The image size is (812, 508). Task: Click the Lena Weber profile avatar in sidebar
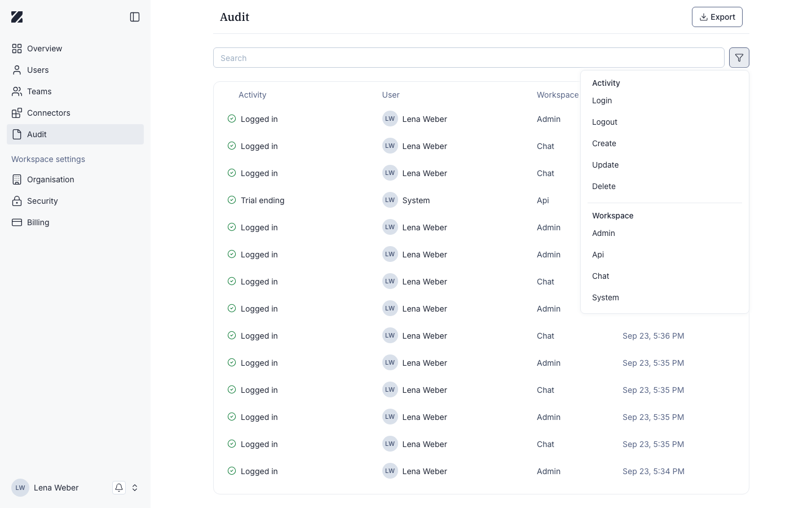(x=20, y=488)
